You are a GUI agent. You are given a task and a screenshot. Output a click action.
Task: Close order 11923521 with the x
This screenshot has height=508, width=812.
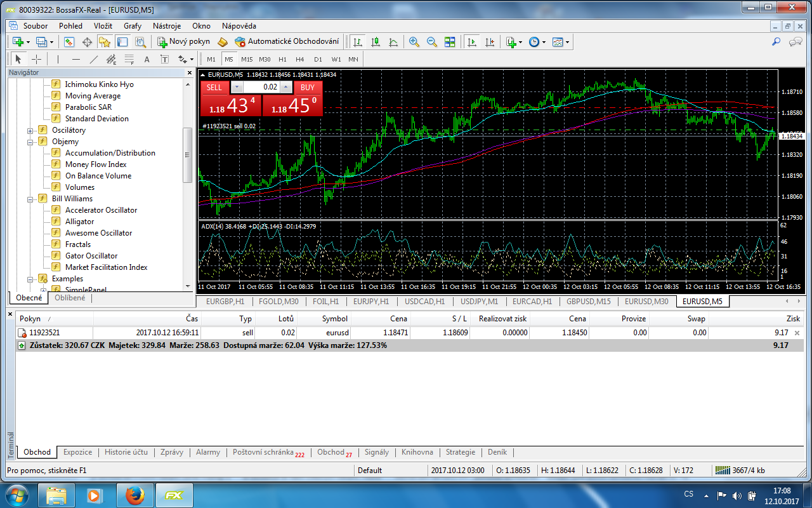pyautogui.click(x=797, y=333)
